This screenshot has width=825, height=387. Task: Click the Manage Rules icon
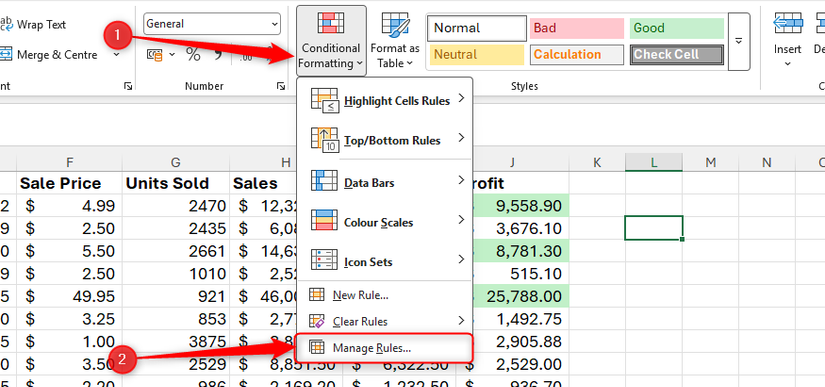pos(316,347)
